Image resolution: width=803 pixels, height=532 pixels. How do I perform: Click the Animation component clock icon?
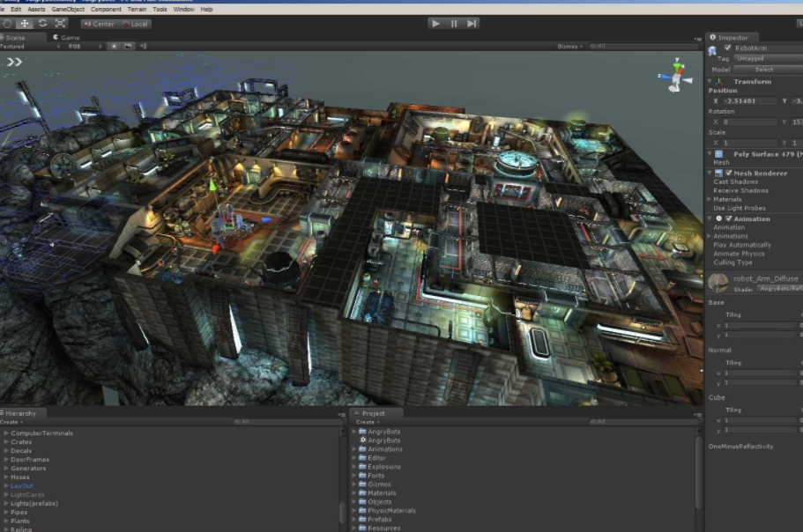tap(719, 218)
